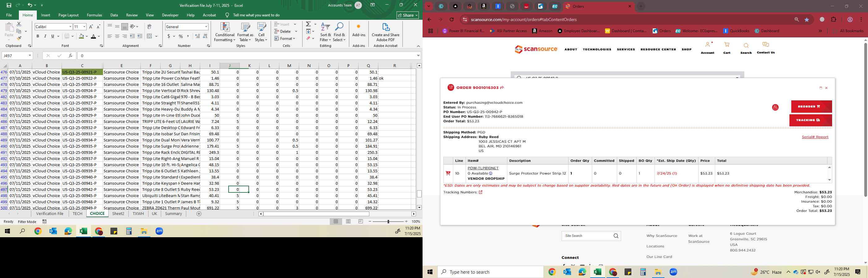Click the Percent Style icon

[181, 36]
